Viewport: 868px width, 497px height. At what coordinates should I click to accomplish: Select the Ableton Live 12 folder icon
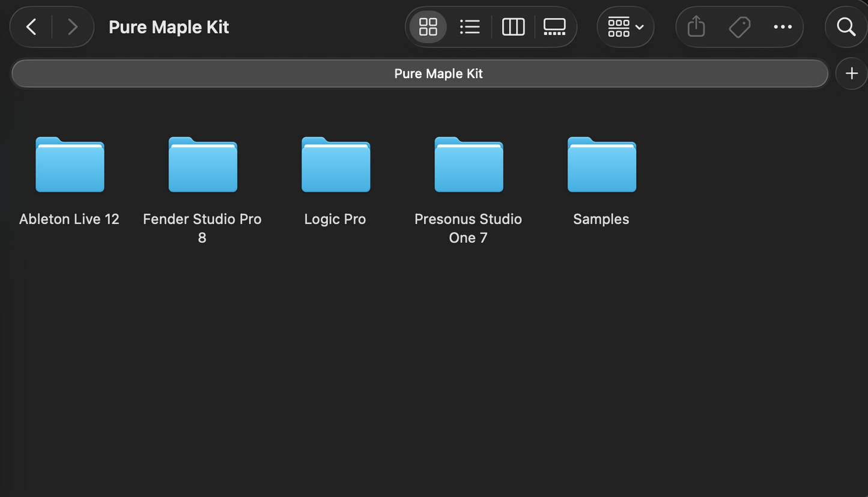pos(70,165)
